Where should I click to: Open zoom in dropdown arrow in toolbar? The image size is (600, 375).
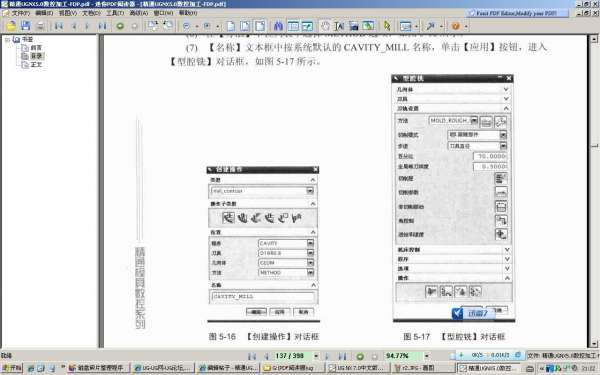pyautogui.click(x=217, y=26)
